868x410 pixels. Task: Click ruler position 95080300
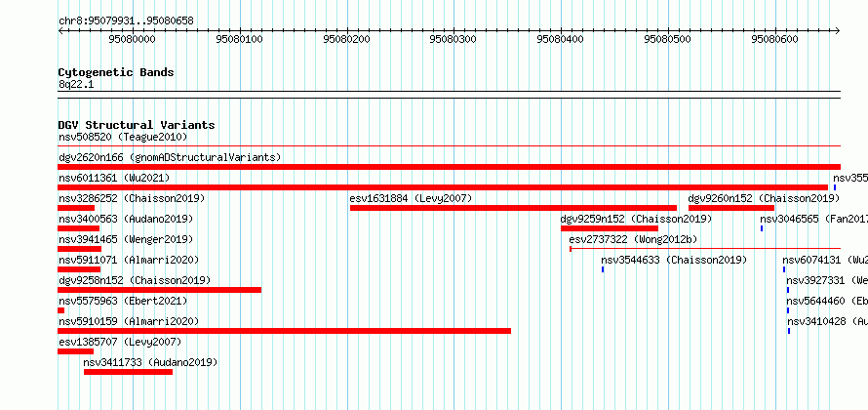(454, 39)
